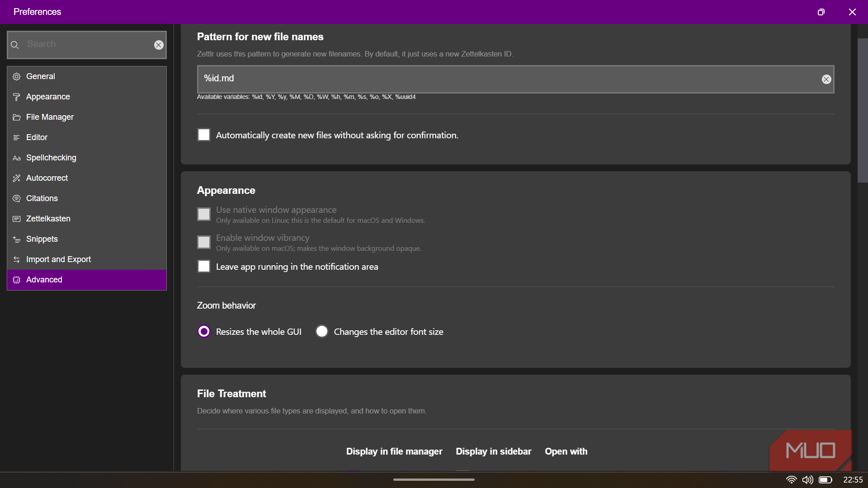Click the Appearance paint roller icon
Image resolution: width=868 pixels, height=488 pixels.
tap(17, 97)
